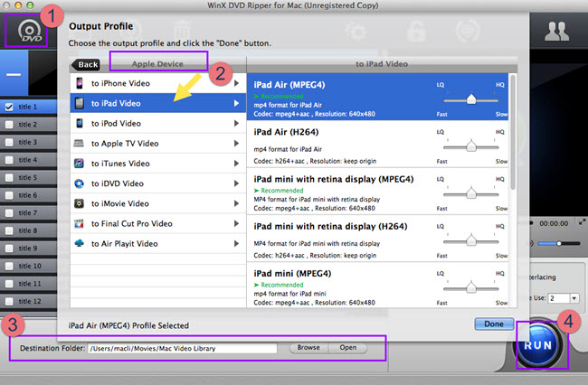Click the profile list vertical scrollbar
588x385 pixels.
(513, 133)
